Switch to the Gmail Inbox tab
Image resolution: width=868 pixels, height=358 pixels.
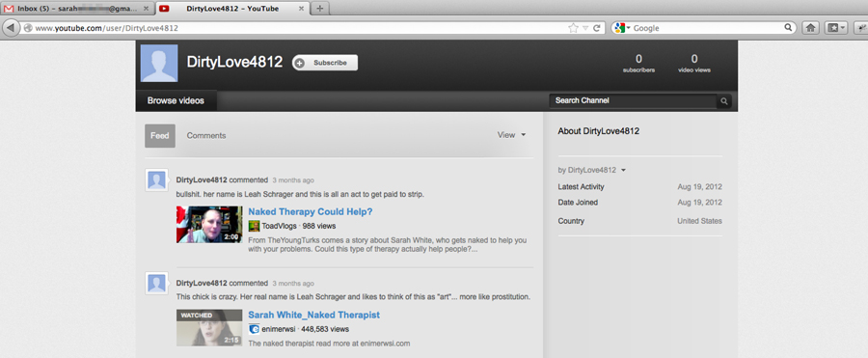point(77,9)
